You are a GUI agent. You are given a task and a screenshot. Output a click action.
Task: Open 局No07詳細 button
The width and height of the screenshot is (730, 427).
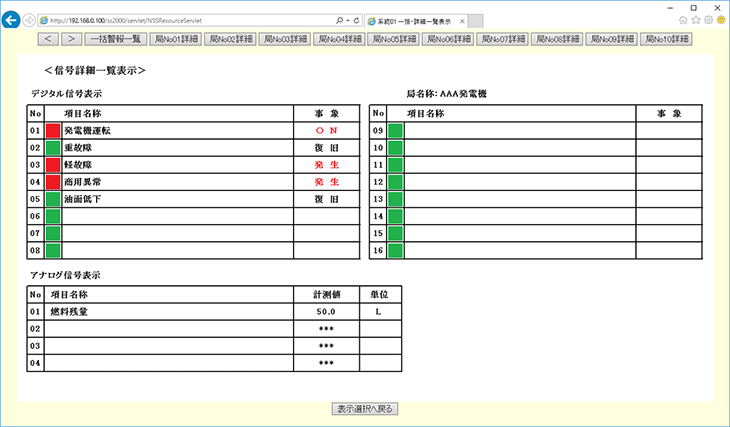[502, 39]
